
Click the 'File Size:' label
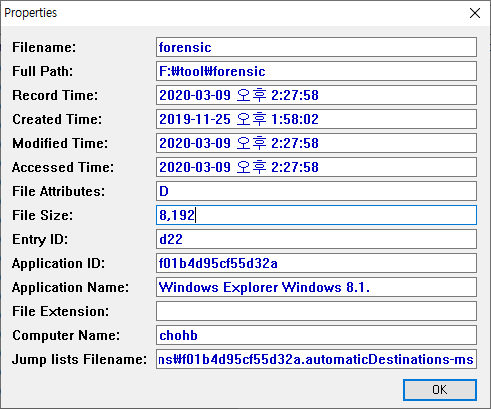(x=42, y=215)
